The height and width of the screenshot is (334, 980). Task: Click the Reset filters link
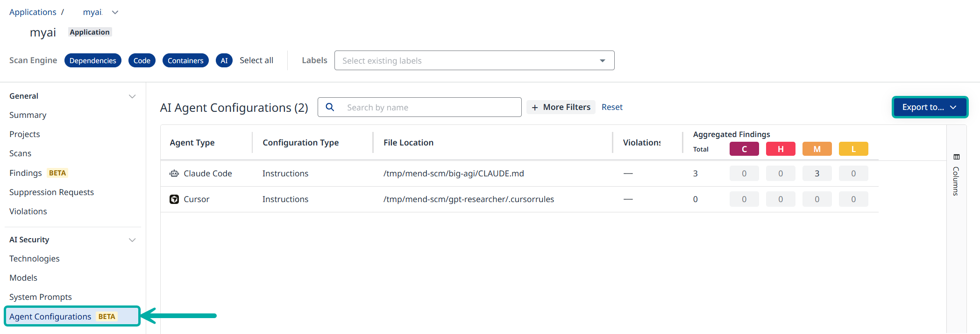[x=612, y=107]
